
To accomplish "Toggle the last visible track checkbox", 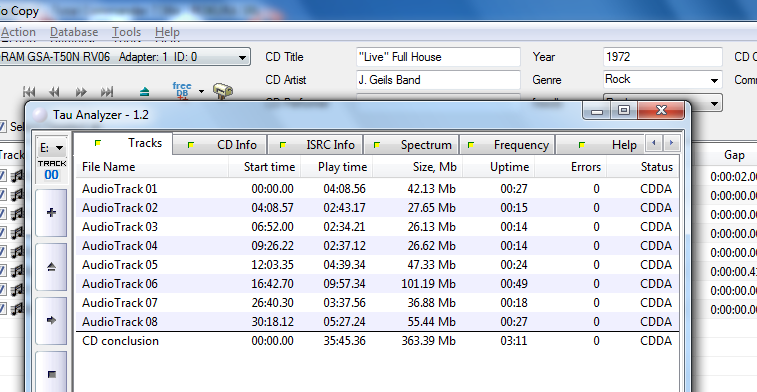I will click(x=2, y=308).
